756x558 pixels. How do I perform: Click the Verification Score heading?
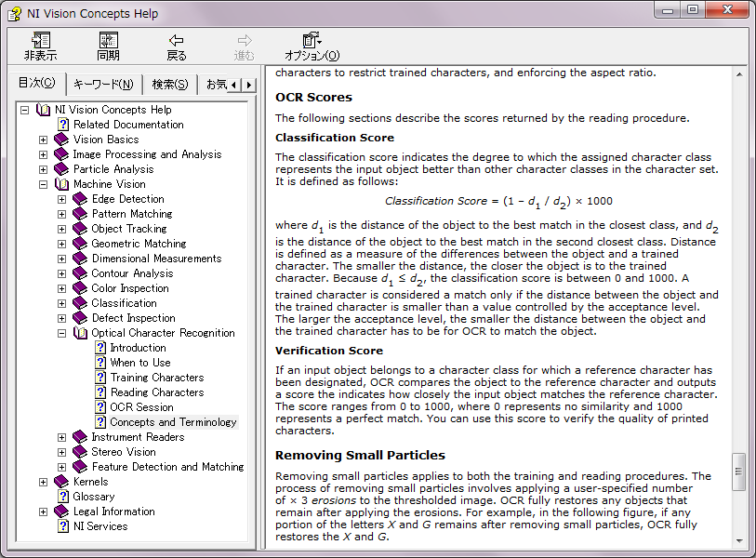[x=329, y=352]
